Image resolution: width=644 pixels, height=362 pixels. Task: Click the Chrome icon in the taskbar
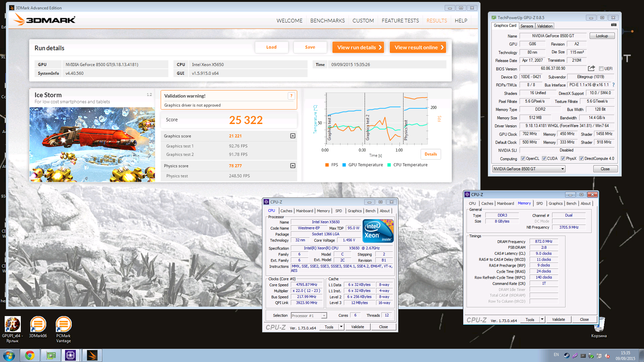(x=30, y=355)
